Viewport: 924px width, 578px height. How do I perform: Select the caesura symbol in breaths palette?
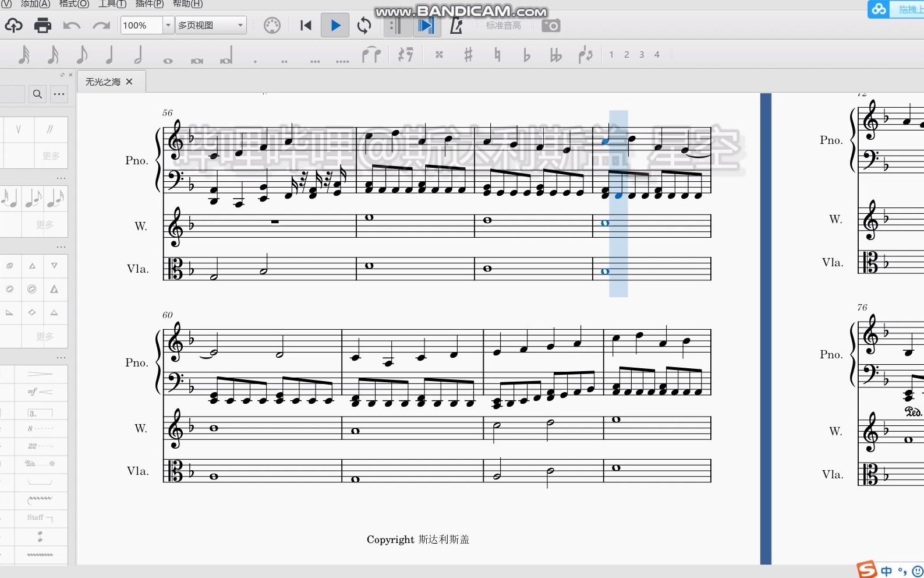click(x=50, y=129)
